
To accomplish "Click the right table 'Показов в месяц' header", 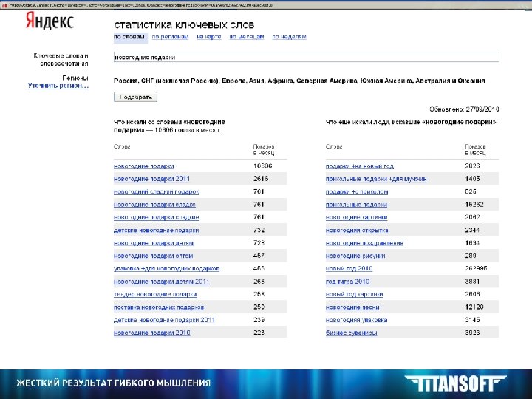I will click(x=475, y=149).
